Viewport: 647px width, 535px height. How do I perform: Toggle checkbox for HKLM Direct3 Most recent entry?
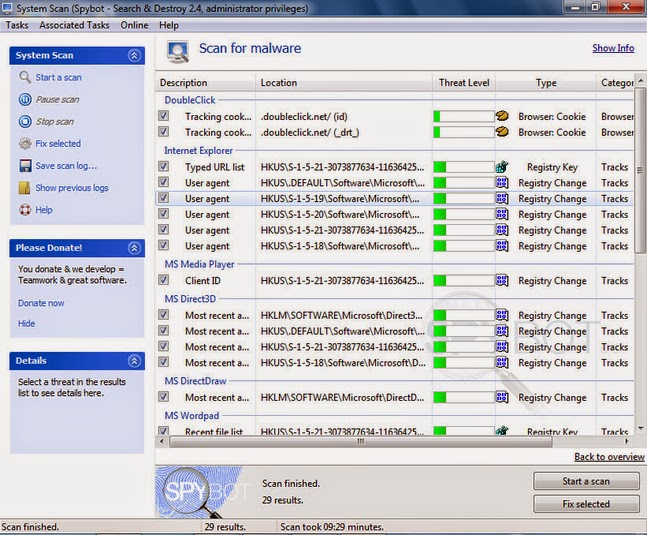[x=163, y=315]
